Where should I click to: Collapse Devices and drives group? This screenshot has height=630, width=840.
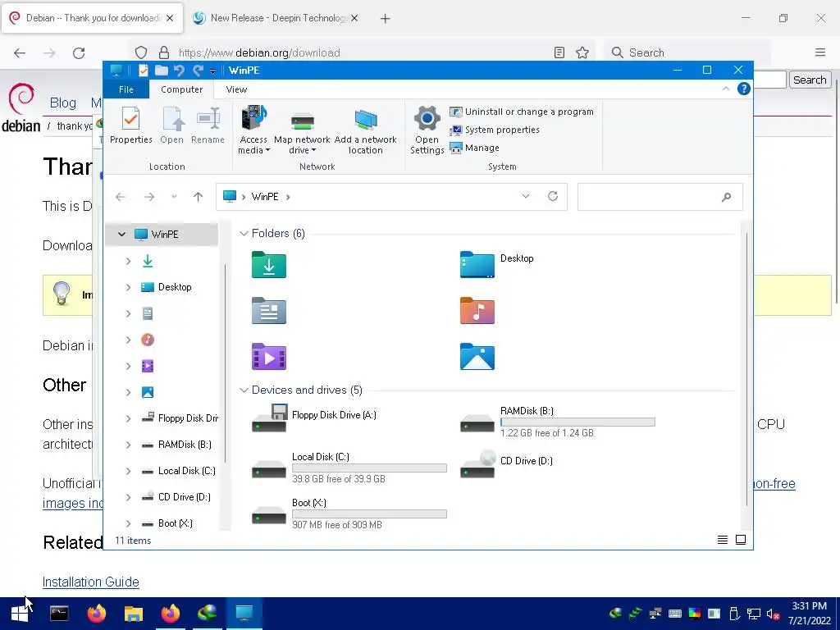(244, 390)
